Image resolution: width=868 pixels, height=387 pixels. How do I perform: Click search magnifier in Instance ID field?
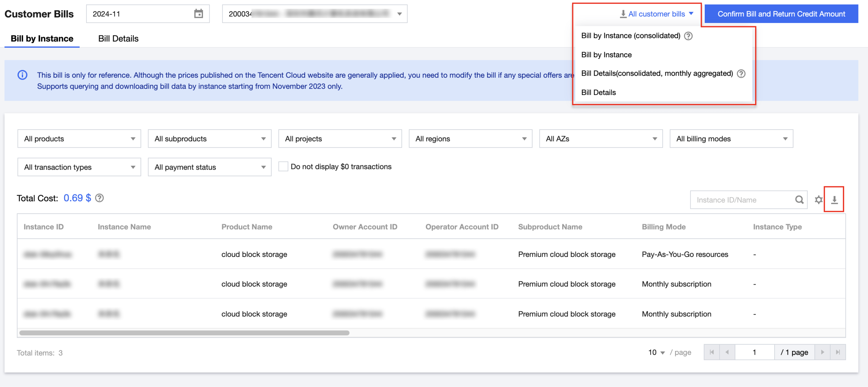(799, 200)
